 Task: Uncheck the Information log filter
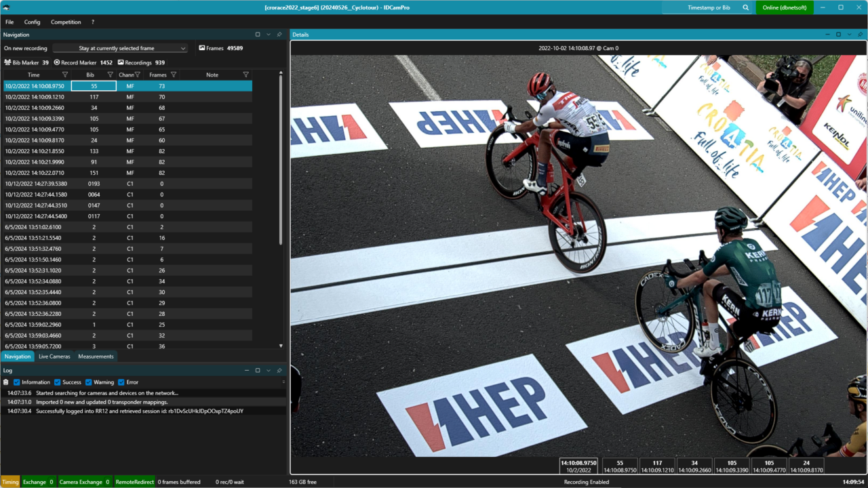(17, 382)
